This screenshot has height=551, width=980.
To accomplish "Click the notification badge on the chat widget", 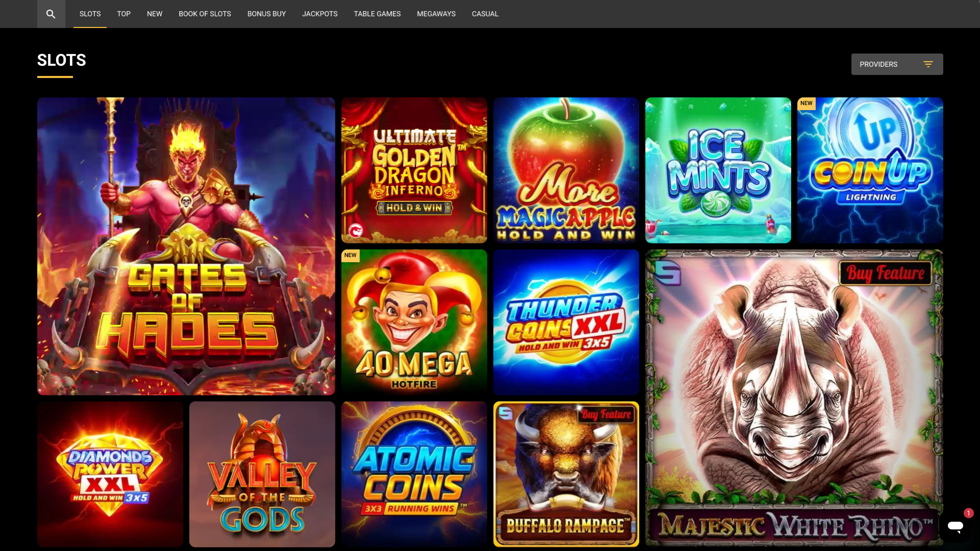I will [968, 514].
